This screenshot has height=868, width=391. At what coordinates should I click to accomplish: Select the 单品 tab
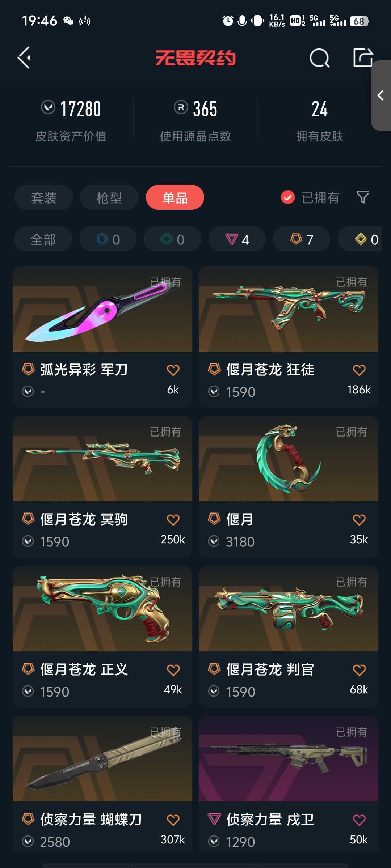click(x=175, y=197)
